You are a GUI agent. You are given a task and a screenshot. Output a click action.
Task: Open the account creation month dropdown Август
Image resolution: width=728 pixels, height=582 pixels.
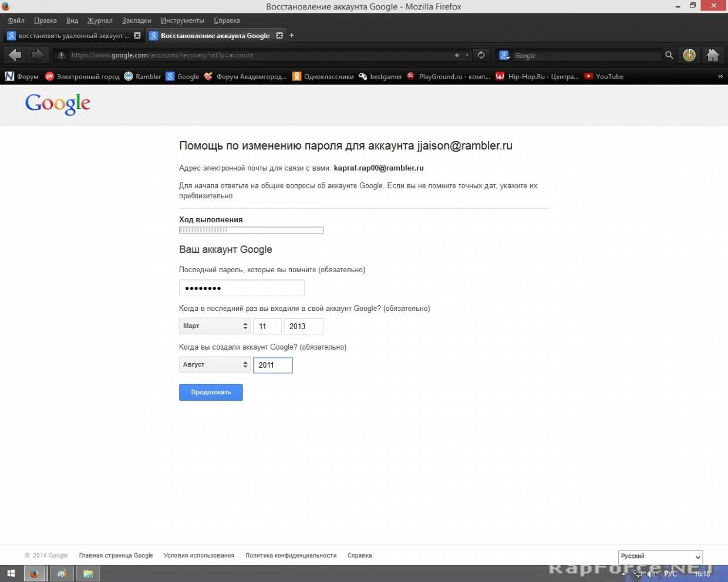(x=215, y=365)
